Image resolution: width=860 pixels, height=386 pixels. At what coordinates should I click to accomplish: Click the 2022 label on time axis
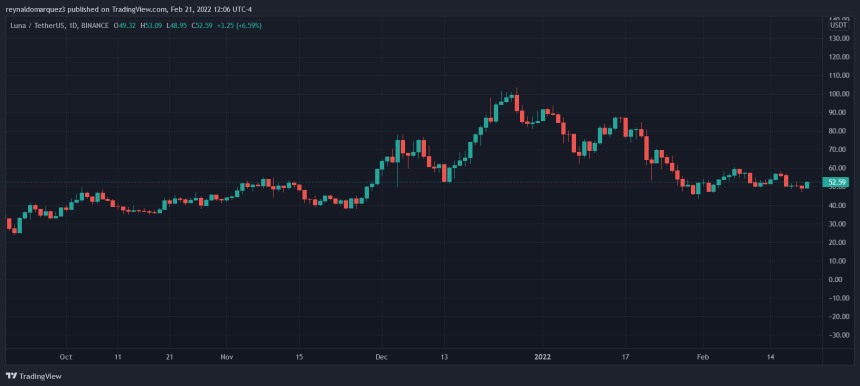(x=542, y=357)
